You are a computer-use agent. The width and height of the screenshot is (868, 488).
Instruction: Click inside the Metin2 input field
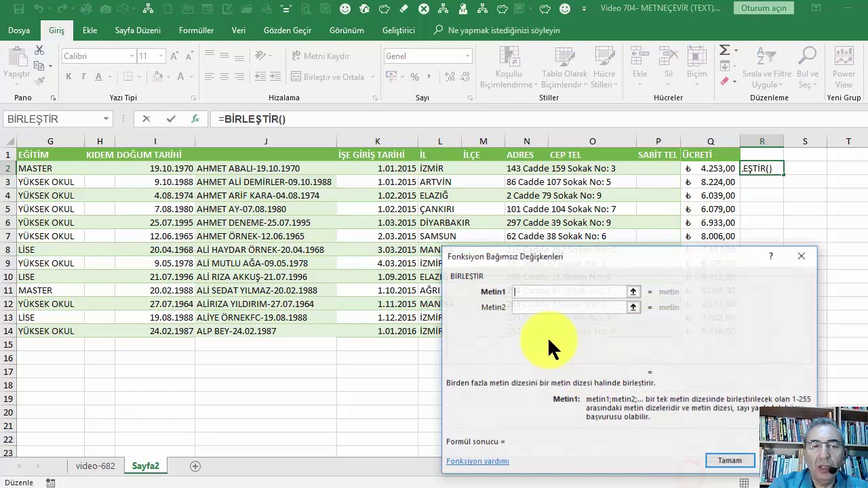pyautogui.click(x=569, y=307)
